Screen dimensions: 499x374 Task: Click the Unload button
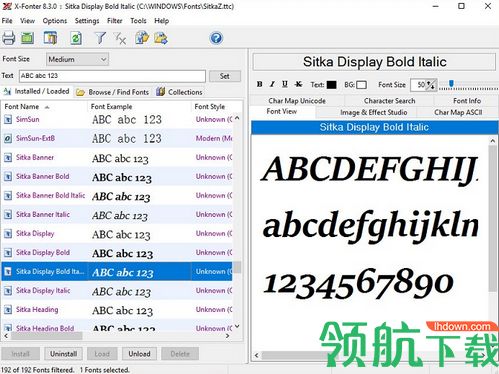[x=139, y=354]
